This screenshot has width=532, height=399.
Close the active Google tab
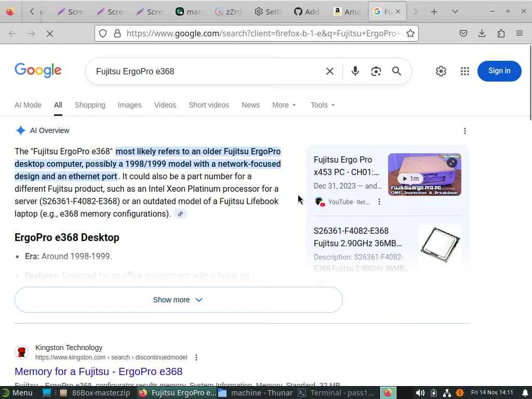point(398,11)
